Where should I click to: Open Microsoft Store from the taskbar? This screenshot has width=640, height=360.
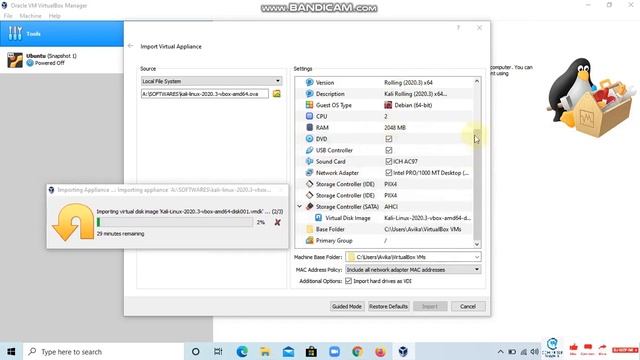[311, 351]
